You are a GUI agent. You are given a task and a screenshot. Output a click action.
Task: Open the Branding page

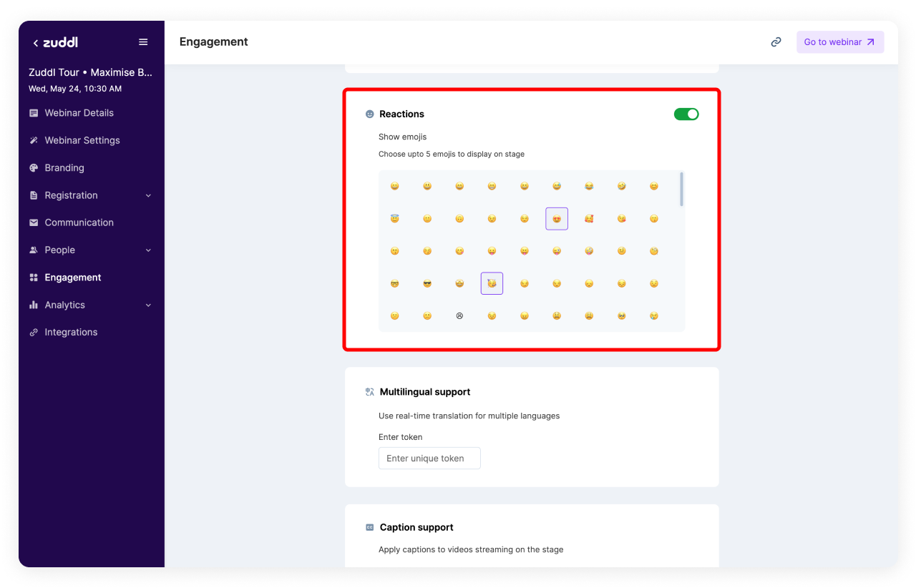pos(64,168)
